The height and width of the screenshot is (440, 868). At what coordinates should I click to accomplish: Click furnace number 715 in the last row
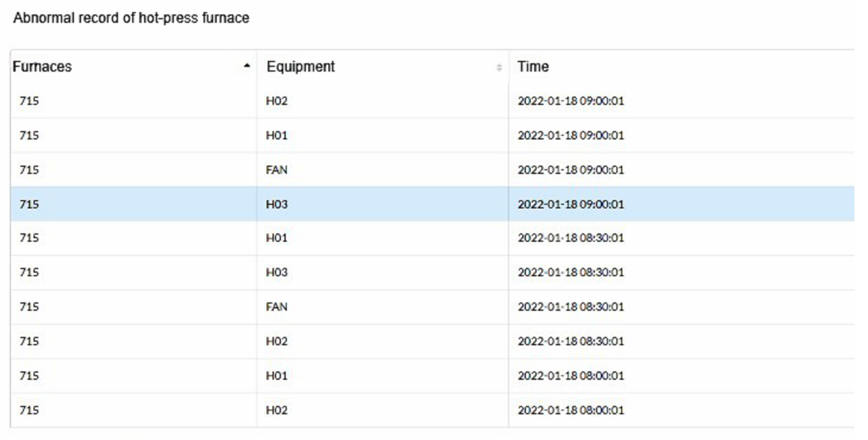click(x=29, y=410)
